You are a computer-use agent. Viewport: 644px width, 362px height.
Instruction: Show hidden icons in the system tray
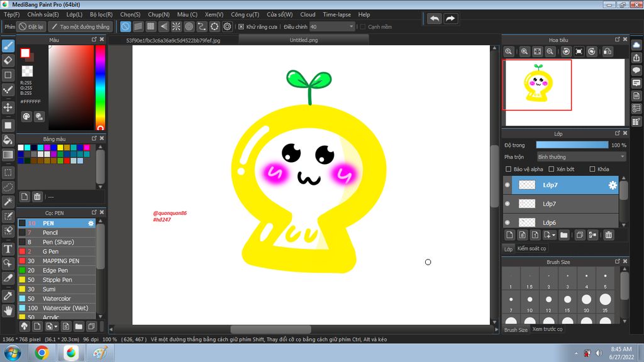pyautogui.click(x=576, y=353)
